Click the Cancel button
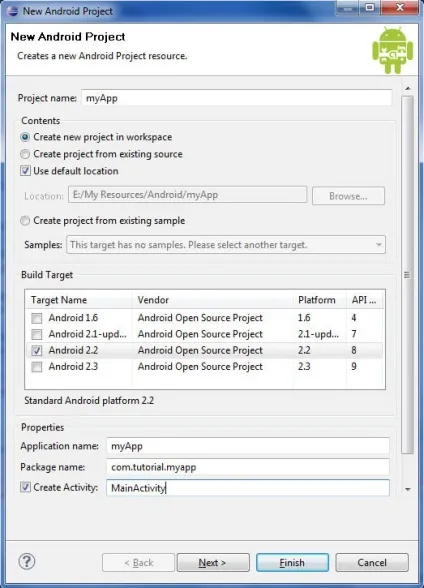 (372, 562)
